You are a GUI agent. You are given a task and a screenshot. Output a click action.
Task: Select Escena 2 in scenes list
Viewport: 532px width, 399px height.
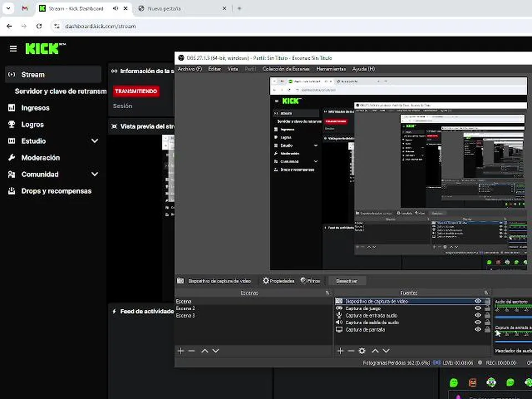(253, 308)
